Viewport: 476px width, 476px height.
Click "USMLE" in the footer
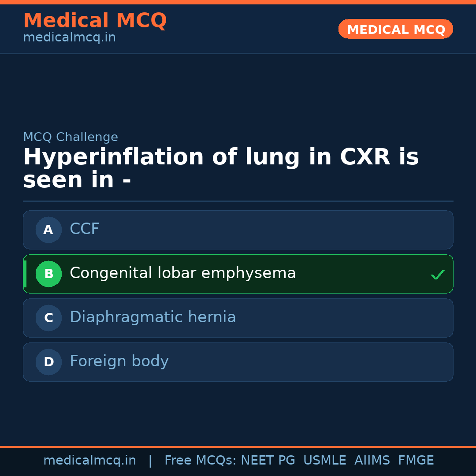tap(324, 461)
